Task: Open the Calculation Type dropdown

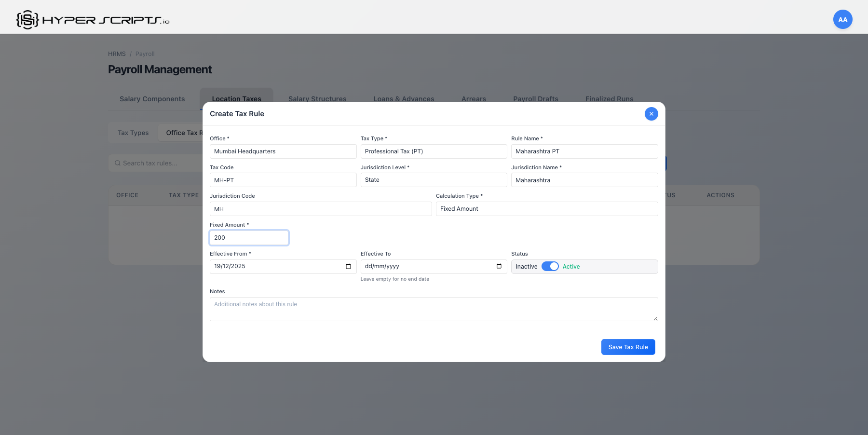Action: click(x=546, y=209)
